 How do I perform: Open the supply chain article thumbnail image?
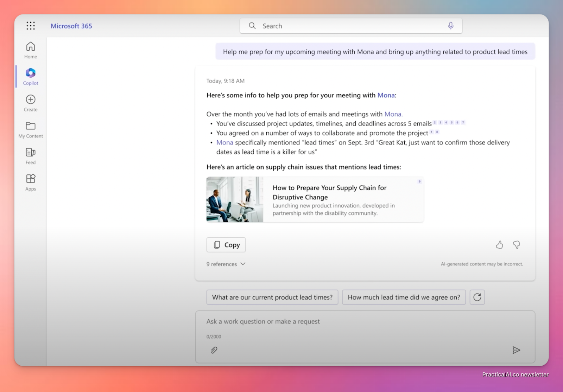point(235,199)
